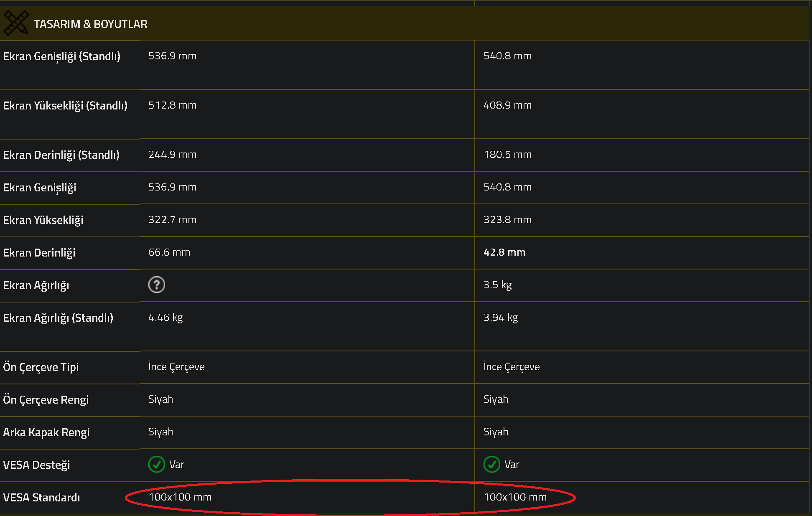Click the question mark icon for Ekran Ağırlığı
The image size is (812, 516).
coord(157,285)
